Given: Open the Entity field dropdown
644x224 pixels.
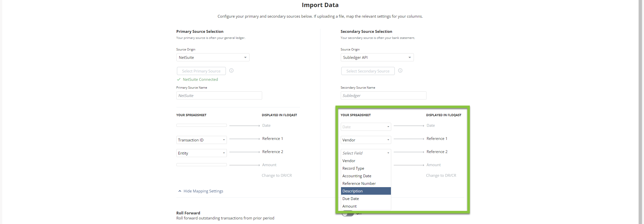Looking at the screenshot, I should point(201,153).
